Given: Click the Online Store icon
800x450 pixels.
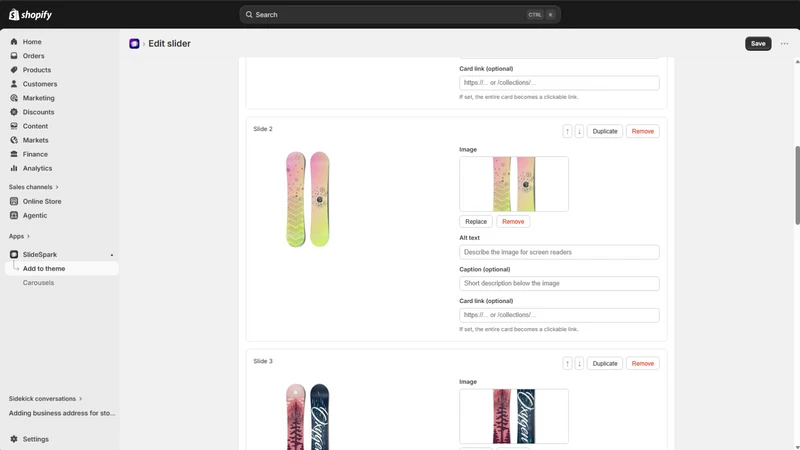Looking at the screenshot, I should coord(14,202).
